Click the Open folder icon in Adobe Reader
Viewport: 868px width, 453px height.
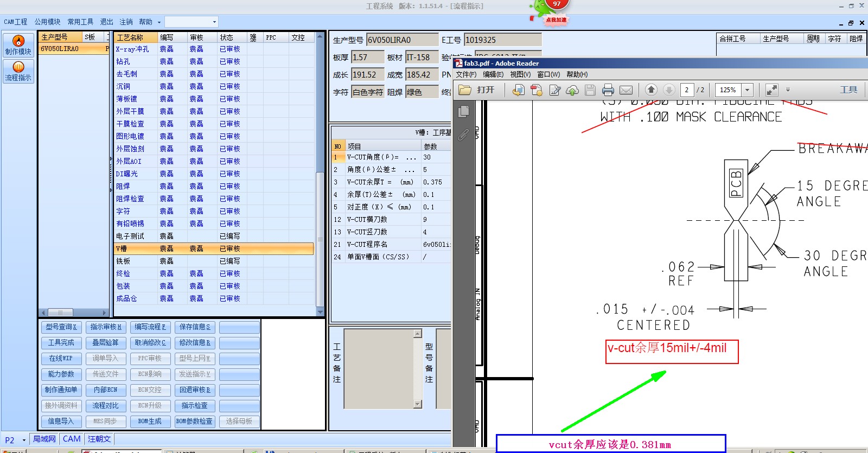465,90
